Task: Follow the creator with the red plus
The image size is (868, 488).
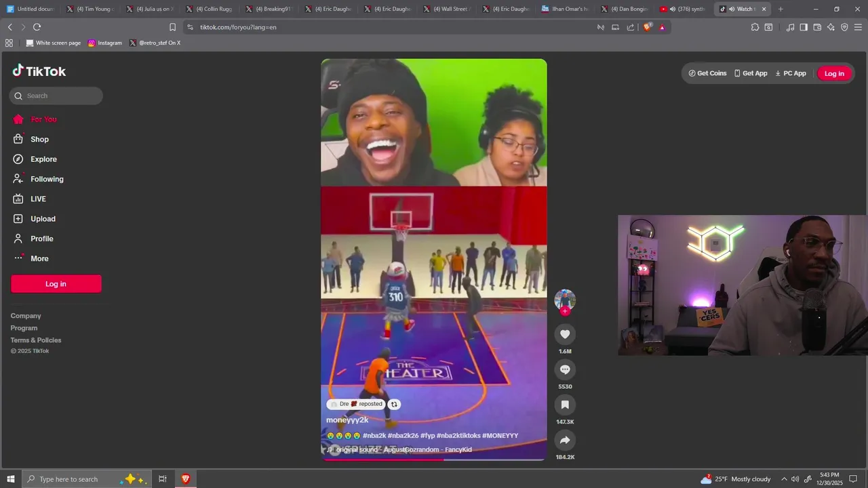Action: click(565, 311)
